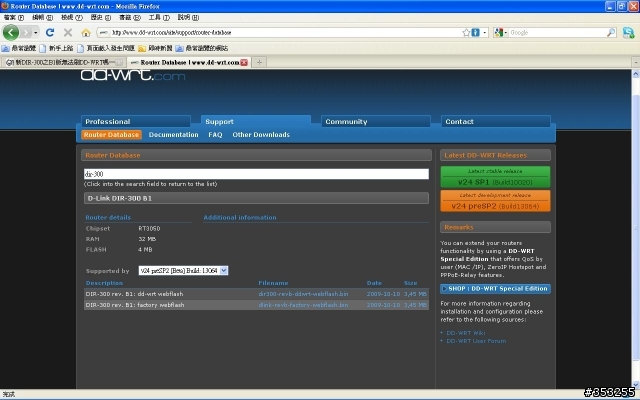This screenshot has width=640, height=400.
Task: Download dlink-revb-factory-webflash.bin file
Action: coord(303,305)
